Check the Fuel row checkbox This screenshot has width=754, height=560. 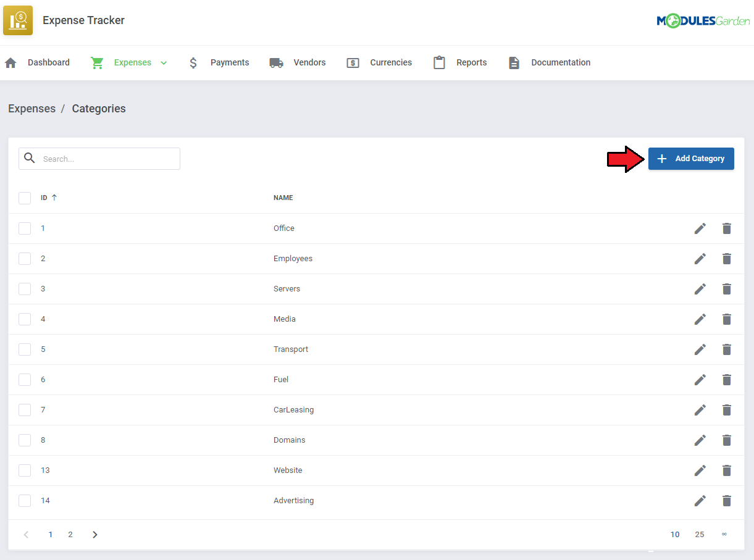[x=25, y=380]
